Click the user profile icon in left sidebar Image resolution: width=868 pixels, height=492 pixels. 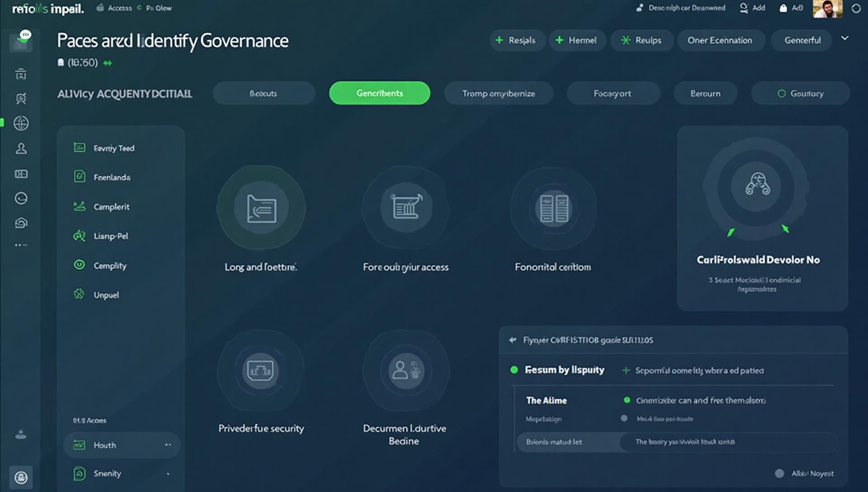(21, 149)
